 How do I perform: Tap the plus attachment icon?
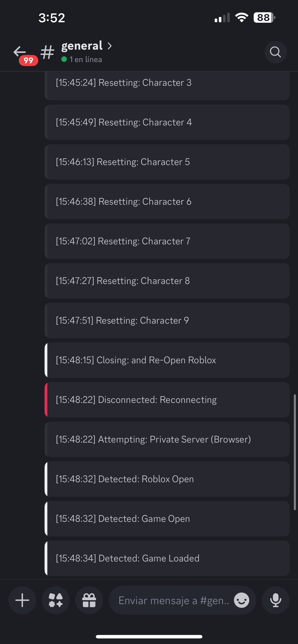pyautogui.click(x=22, y=600)
